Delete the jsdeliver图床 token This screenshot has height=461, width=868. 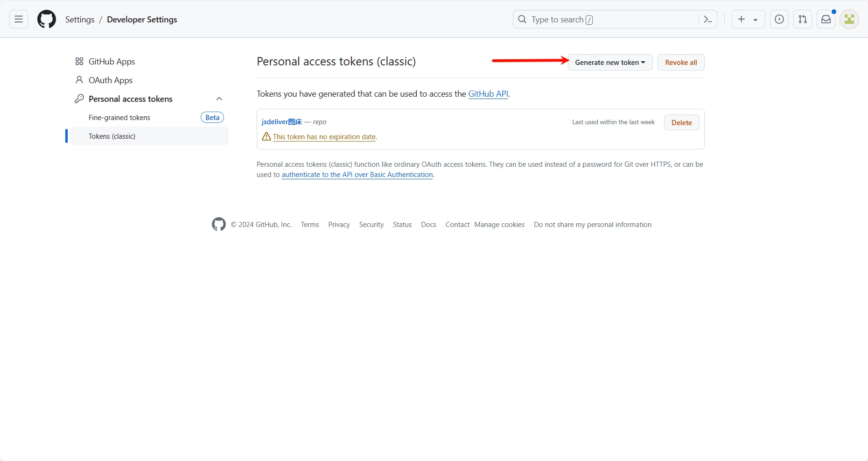click(681, 122)
